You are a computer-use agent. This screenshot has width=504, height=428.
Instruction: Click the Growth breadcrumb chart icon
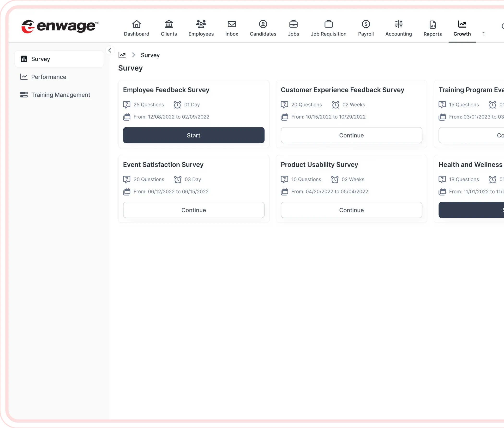(122, 55)
